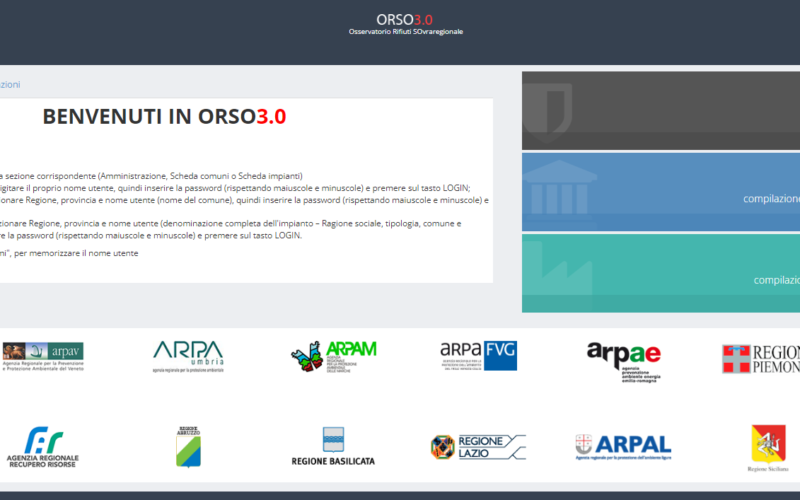Open the Regione Piemonte logo
The width and height of the screenshot is (800, 500).
click(761, 359)
